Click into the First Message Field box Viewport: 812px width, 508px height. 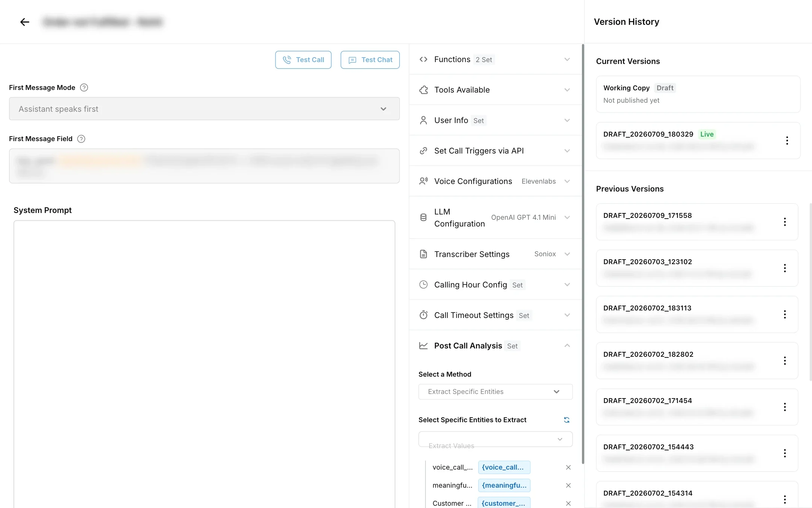pyautogui.click(x=204, y=166)
